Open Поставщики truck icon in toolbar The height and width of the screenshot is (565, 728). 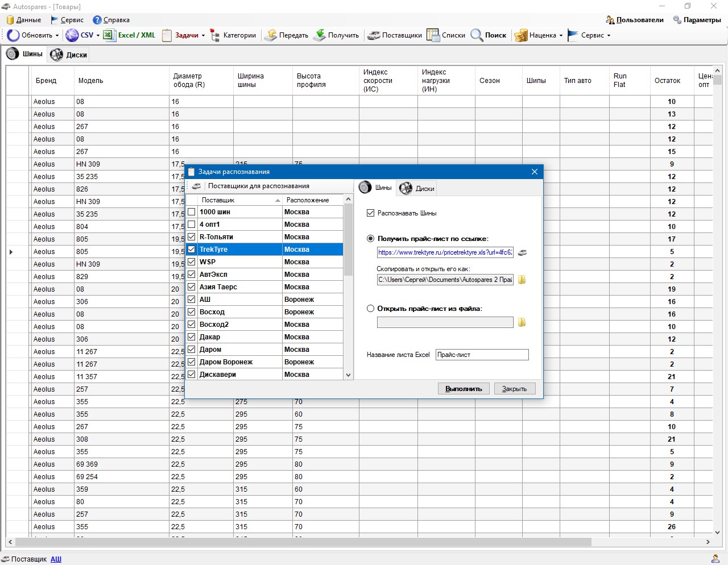coord(374,35)
